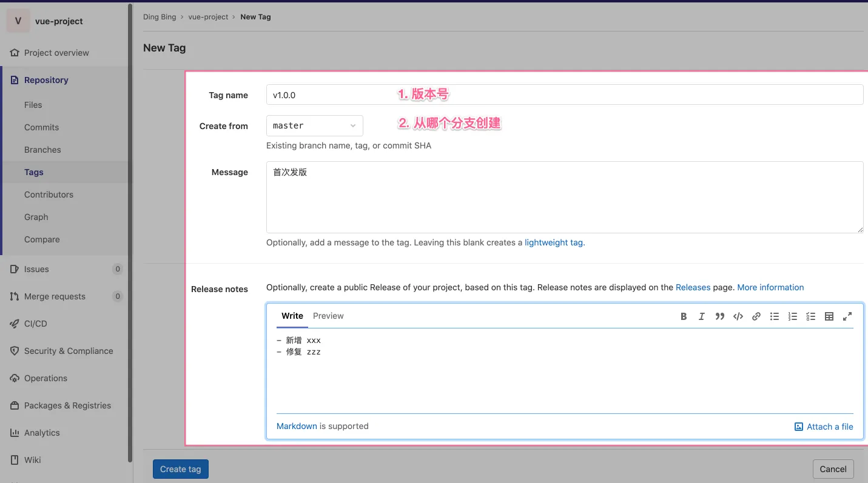Click the Project overview home icon
Viewport: 868px width, 483px height.
point(15,53)
